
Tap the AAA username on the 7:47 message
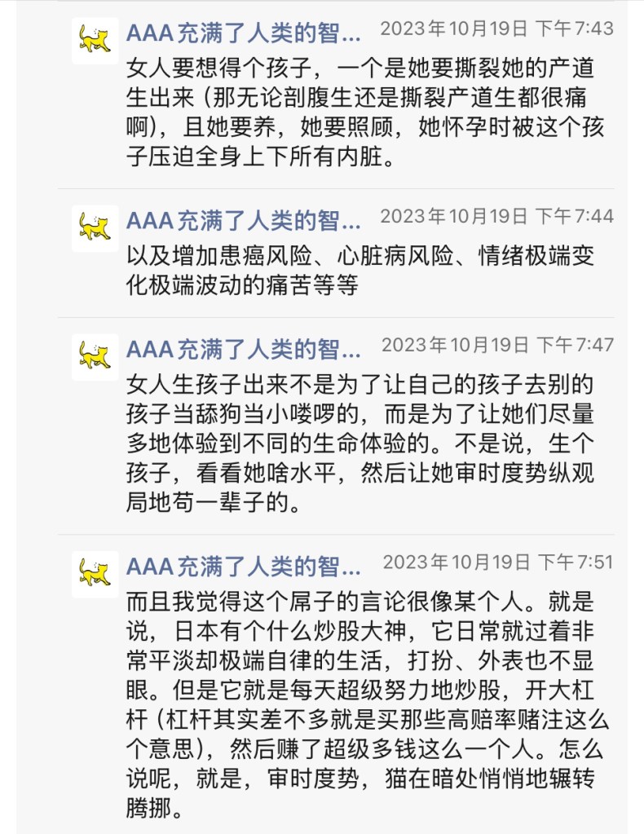coord(243,350)
